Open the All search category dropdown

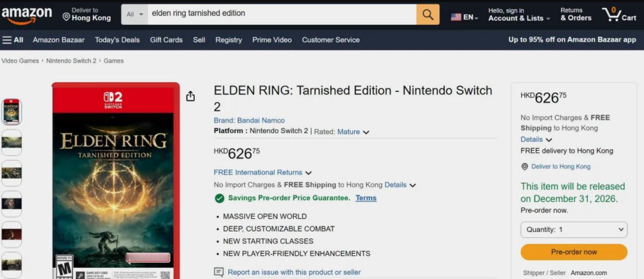135,15
